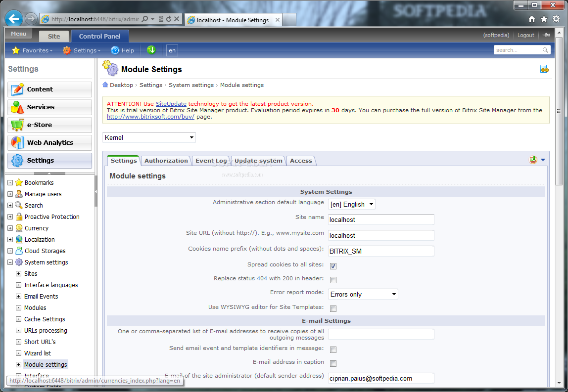
Task: Open the Favorites dropdown menu
Action: (32, 50)
